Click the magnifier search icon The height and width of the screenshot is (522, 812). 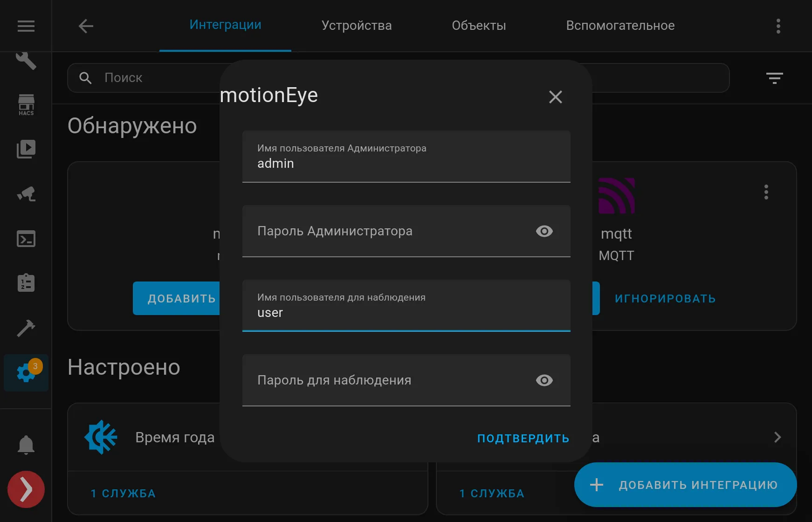pos(85,78)
